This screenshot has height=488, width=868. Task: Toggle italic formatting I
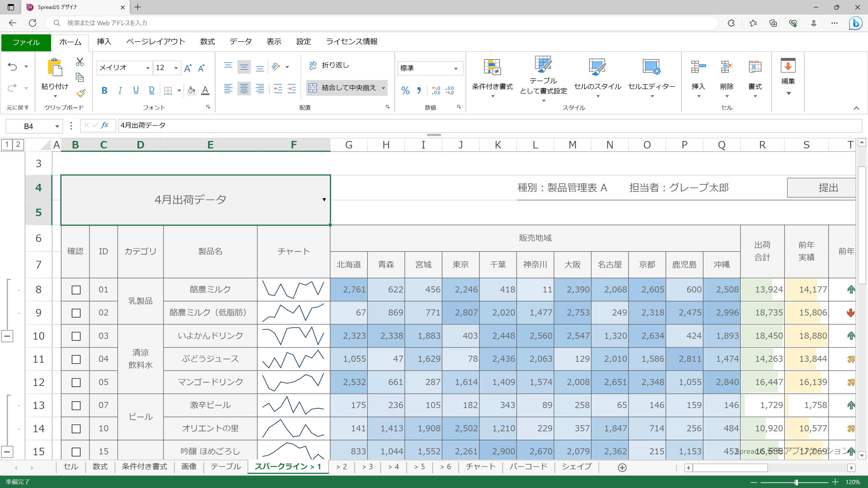[120, 90]
